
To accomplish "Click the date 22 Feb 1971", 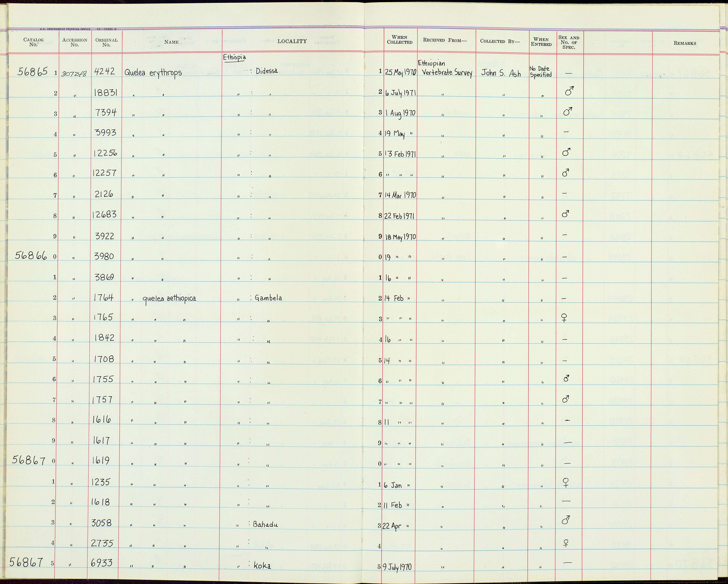I will tap(399, 216).
